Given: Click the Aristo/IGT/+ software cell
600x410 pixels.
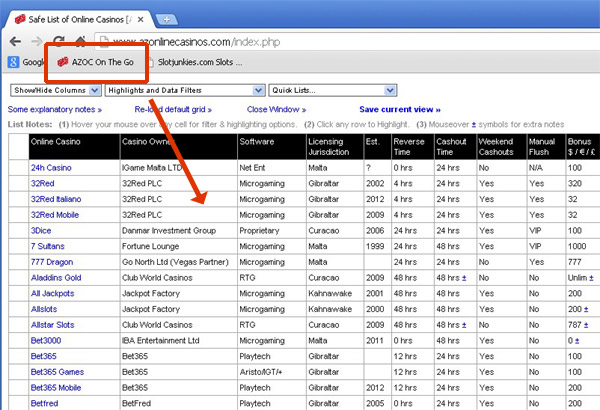Looking at the screenshot, I should pyautogui.click(x=272, y=372).
